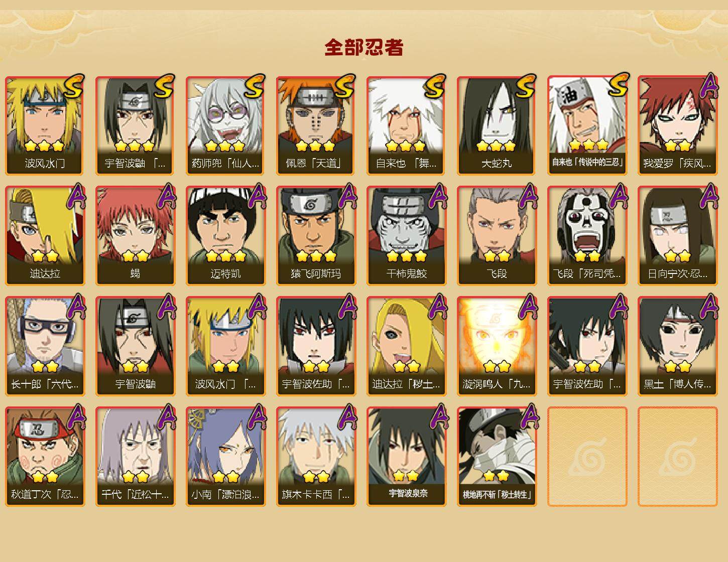Open the 蝎 red-haired ninja card
The height and width of the screenshot is (562, 728).
[136, 236]
